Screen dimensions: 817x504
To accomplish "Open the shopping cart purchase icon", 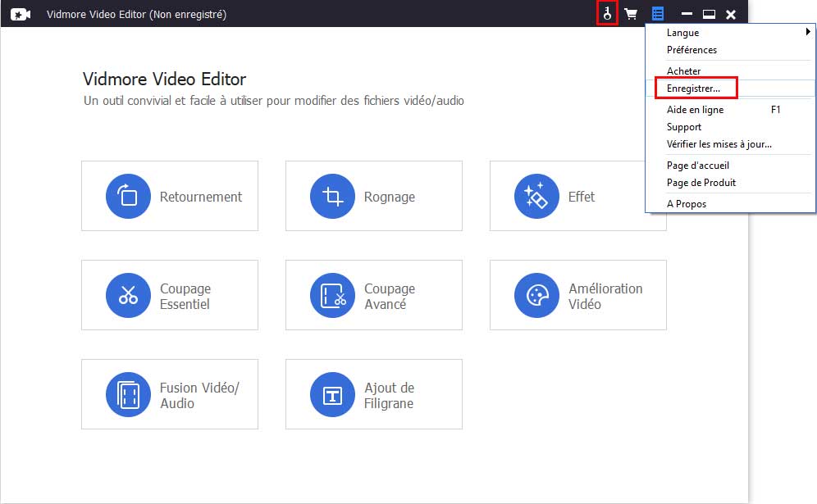I will (632, 13).
